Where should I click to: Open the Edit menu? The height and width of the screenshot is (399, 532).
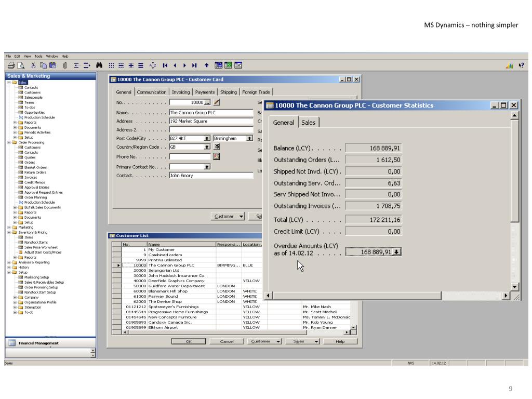point(17,56)
